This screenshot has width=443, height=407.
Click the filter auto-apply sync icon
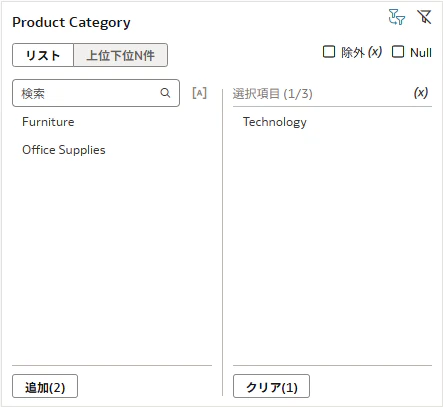[397, 17]
